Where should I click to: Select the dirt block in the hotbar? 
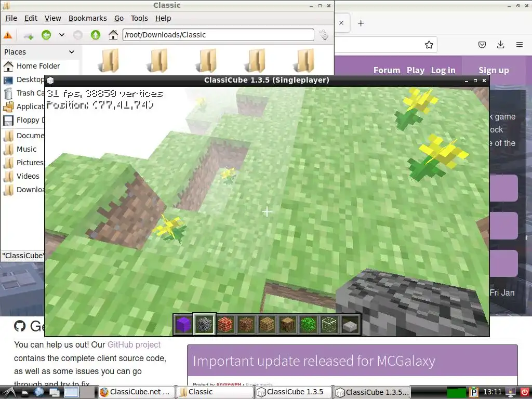coord(246,324)
